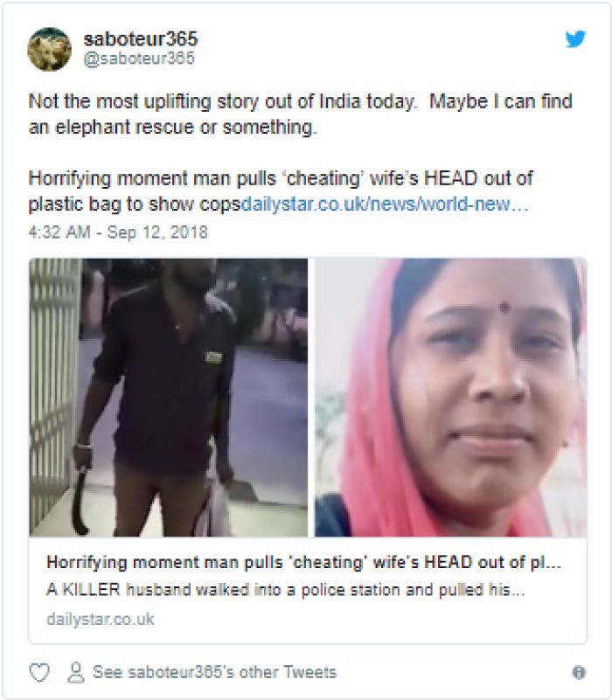Open the 4:32 AM - Sep 12, 2018 timestamp
The width and height of the screenshot is (612, 700).
118,232
